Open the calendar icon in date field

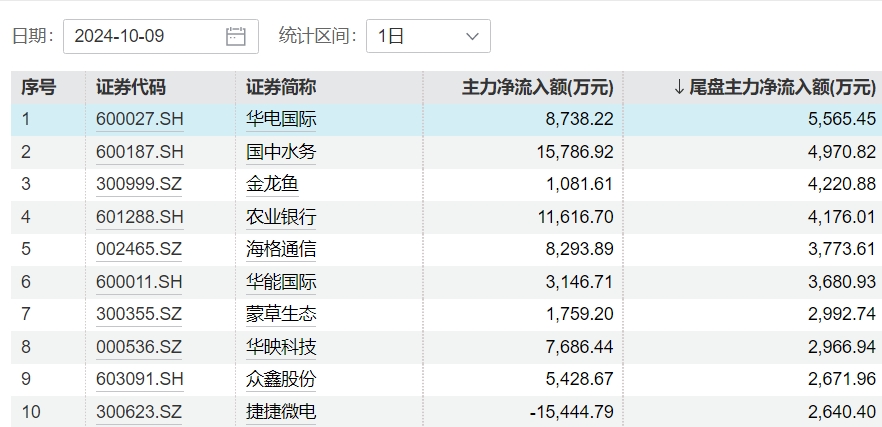236,37
